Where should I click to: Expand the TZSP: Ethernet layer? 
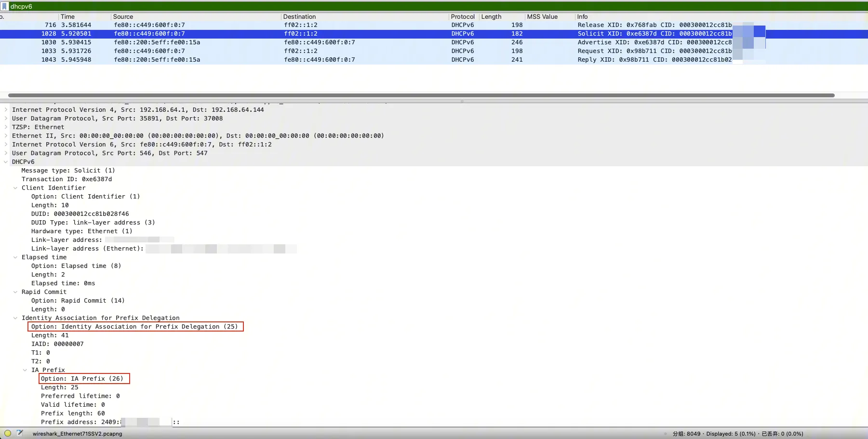(x=6, y=127)
